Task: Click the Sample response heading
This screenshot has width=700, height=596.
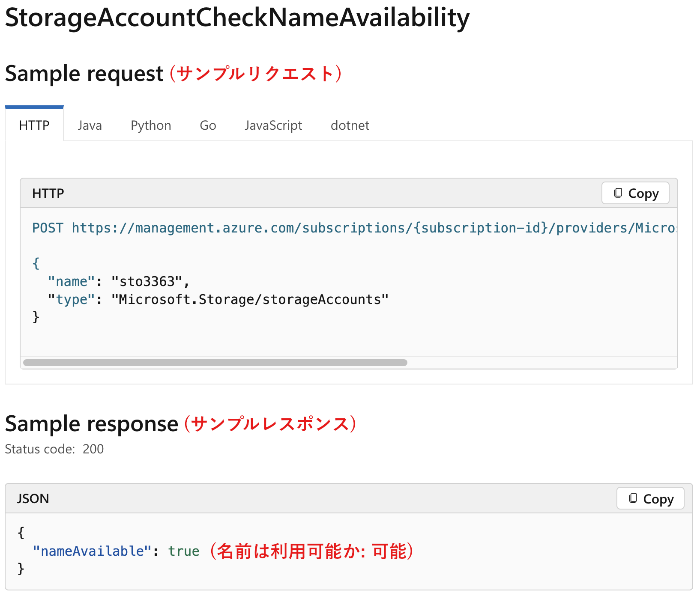Action: (91, 423)
